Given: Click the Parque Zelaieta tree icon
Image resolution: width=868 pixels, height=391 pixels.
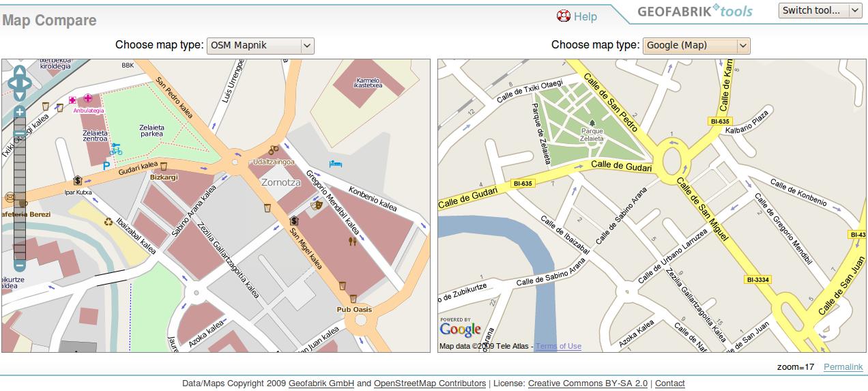Looking at the screenshot, I should click(592, 123).
